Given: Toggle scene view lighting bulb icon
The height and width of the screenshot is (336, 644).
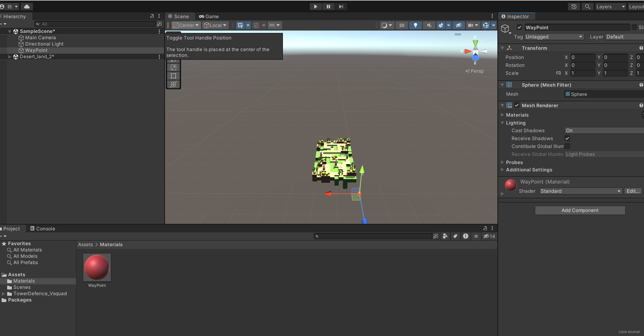Looking at the screenshot, I should (x=416, y=25).
